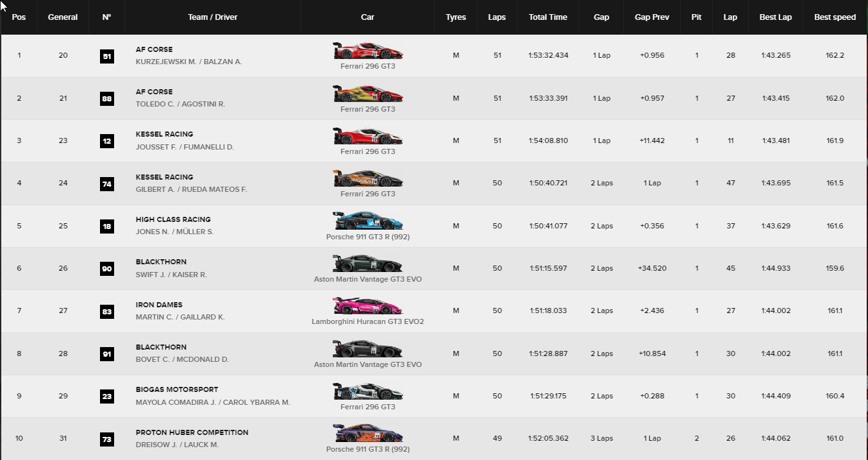Click the IRON DAMES team name
This screenshot has width=868, height=460.
(x=159, y=305)
